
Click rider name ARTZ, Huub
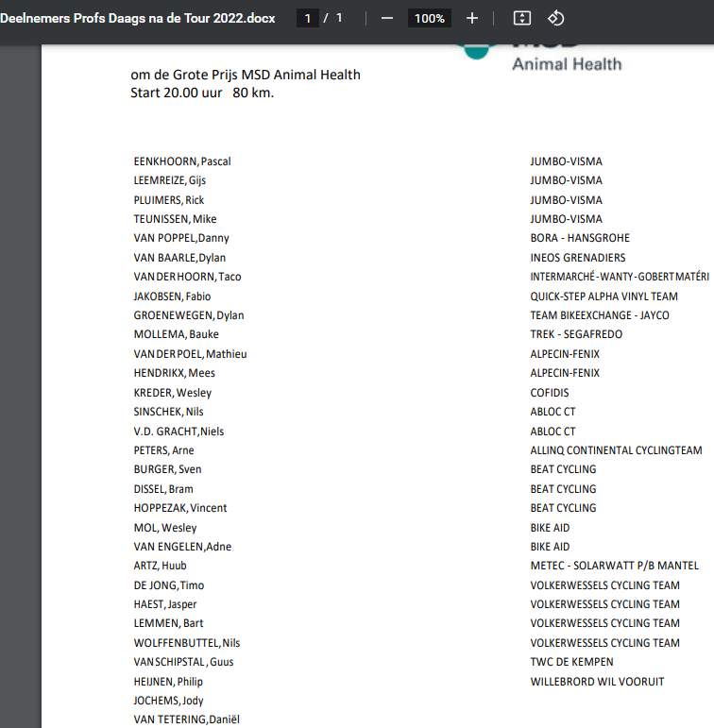point(160,566)
